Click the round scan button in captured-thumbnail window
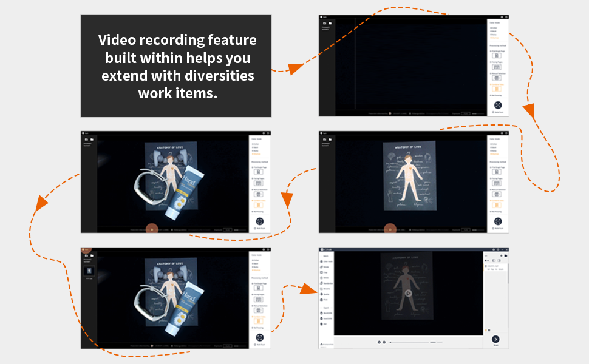The height and width of the screenshot is (364, 589). click(259, 337)
